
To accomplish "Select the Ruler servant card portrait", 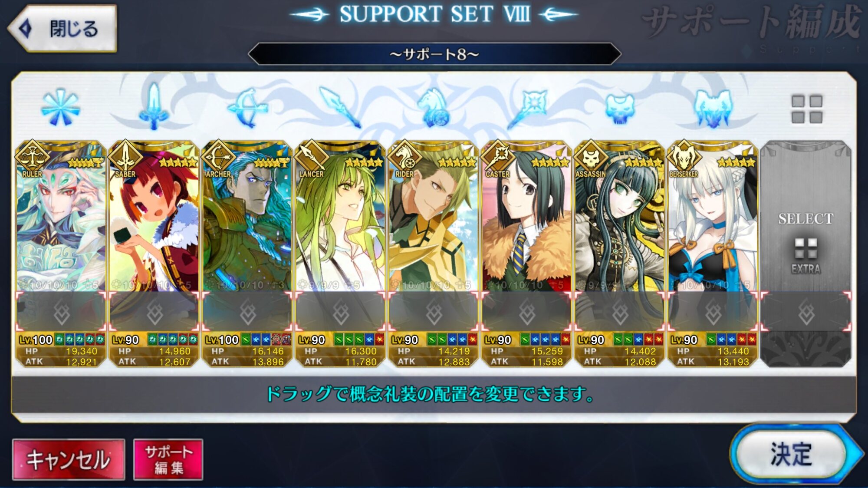I will point(61,217).
